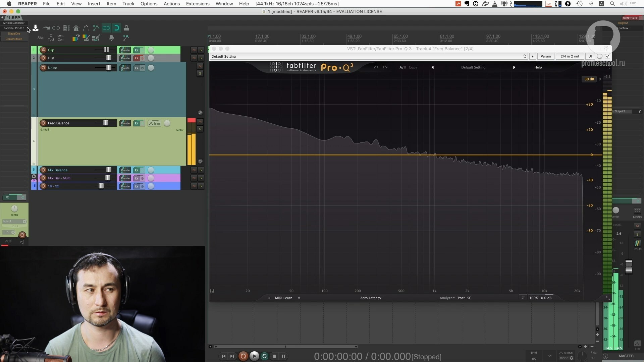Click the download/import icon in toolbar
This screenshot has height=362, width=644.
(35, 28)
